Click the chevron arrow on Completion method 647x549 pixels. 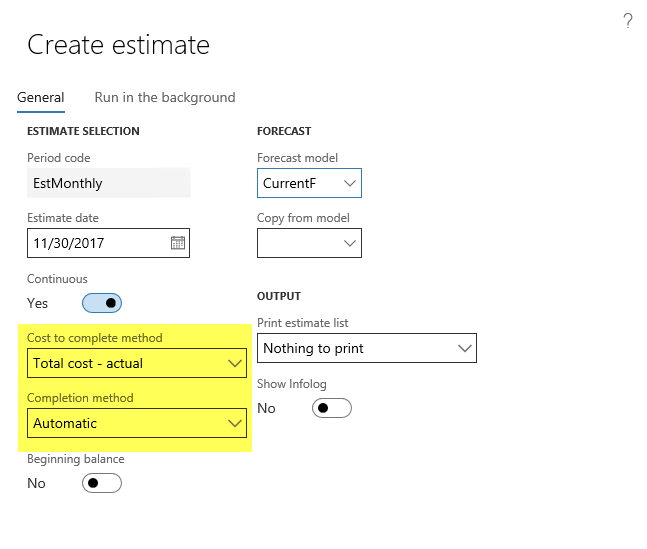tap(234, 423)
